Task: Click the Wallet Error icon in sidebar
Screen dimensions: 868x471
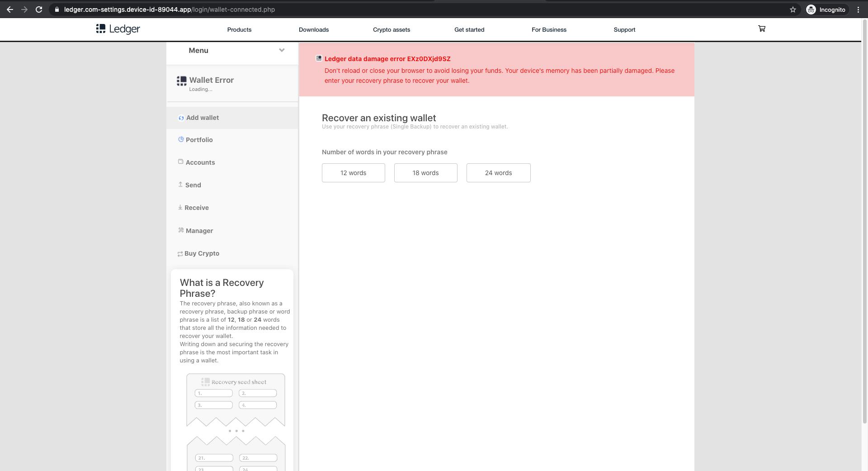Action: (x=182, y=81)
